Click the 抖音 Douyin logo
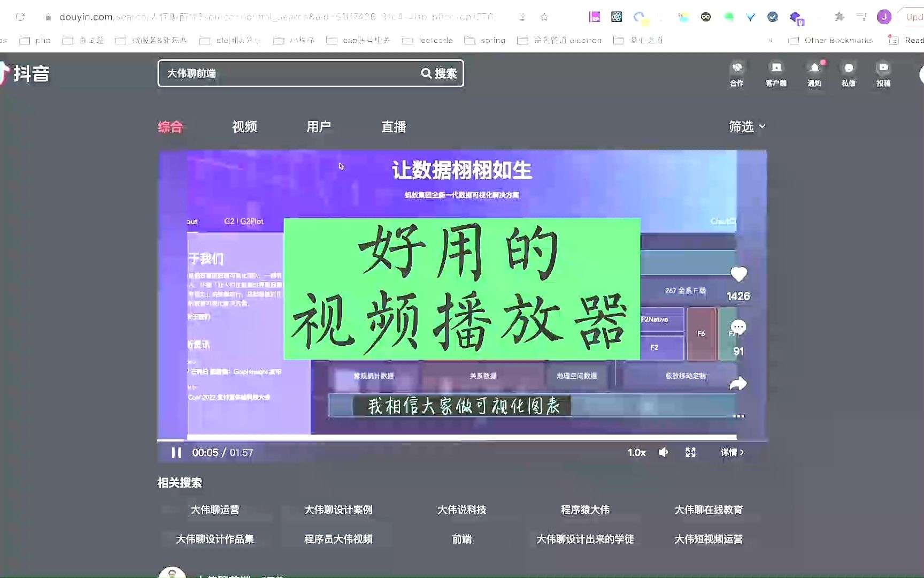This screenshot has height=578, width=924. [x=27, y=75]
